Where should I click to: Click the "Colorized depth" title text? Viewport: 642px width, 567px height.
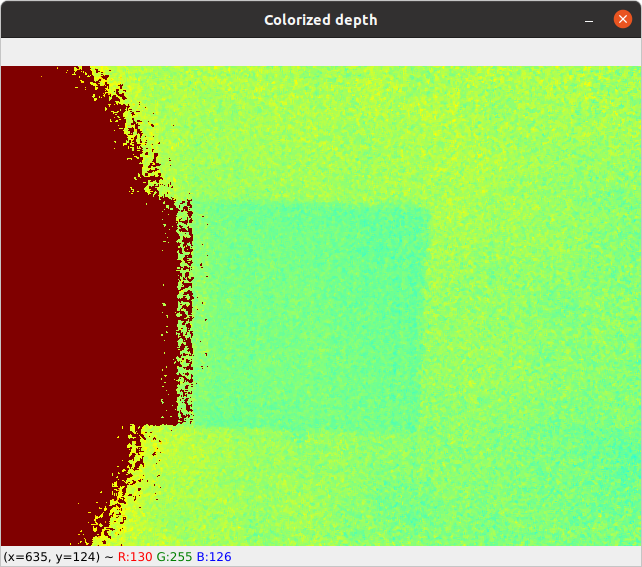point(320,20)
